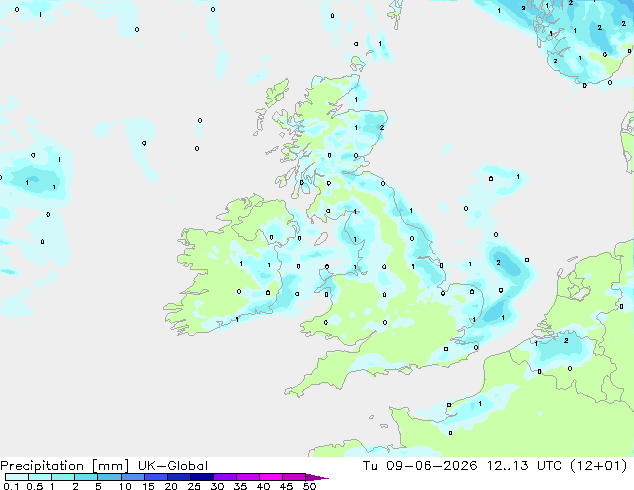Click the legend label '50'
Image resolution: width=634 pixels, height=490 pixels.
(309, 486)
